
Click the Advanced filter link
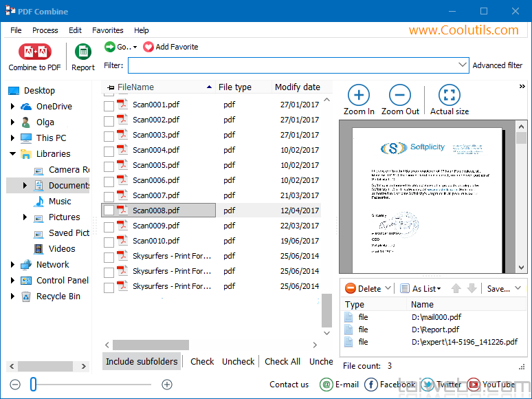click(x=497, y=65)
